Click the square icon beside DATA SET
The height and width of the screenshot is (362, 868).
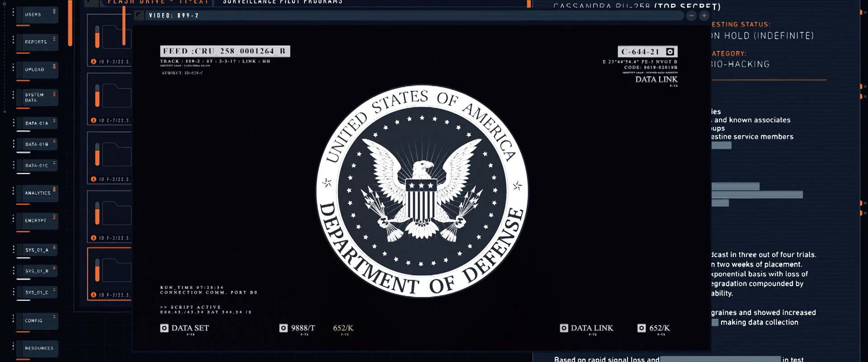point(164,328)
